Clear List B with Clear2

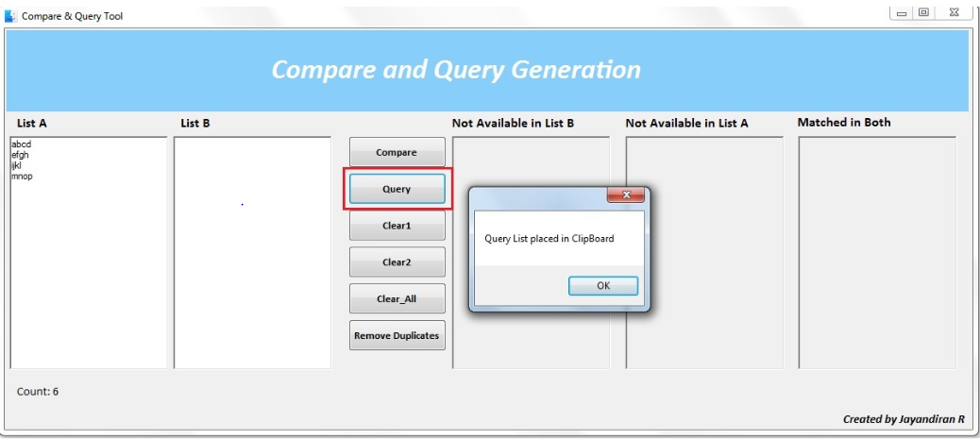click(397, 262)
